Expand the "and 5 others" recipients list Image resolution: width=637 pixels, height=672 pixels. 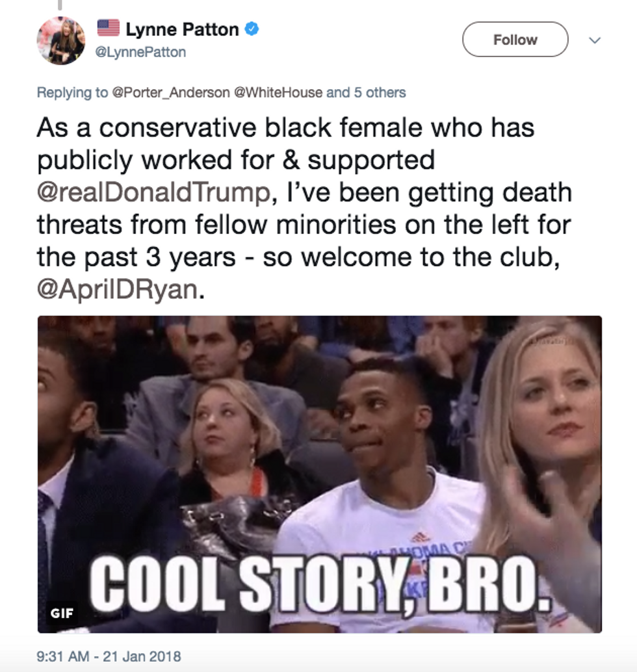(366, 92)
